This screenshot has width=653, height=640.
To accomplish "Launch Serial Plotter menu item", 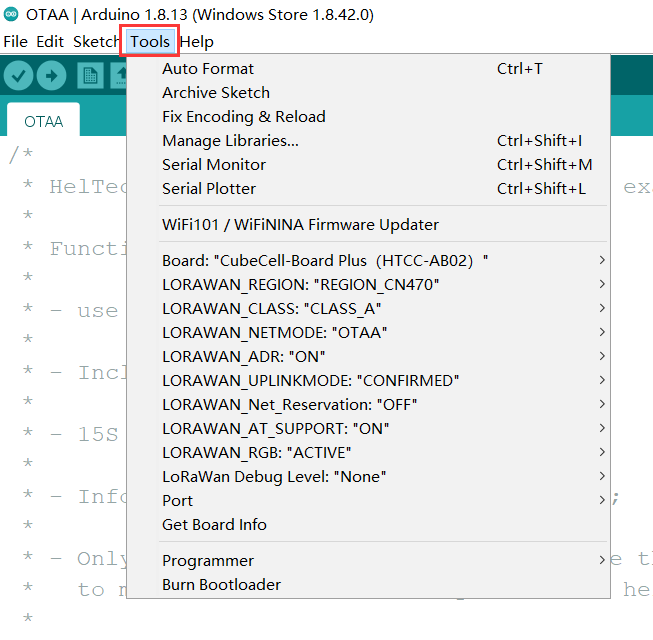I will click(209, 188).
